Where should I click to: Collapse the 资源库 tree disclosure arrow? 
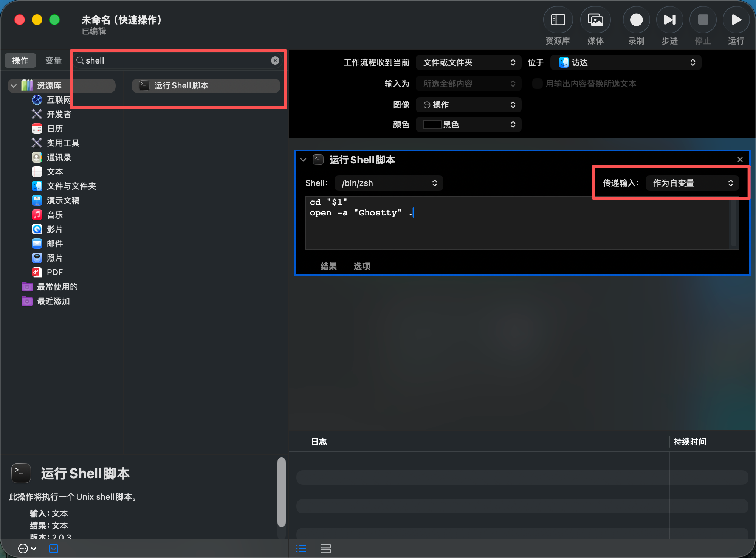tap(14, 86)
